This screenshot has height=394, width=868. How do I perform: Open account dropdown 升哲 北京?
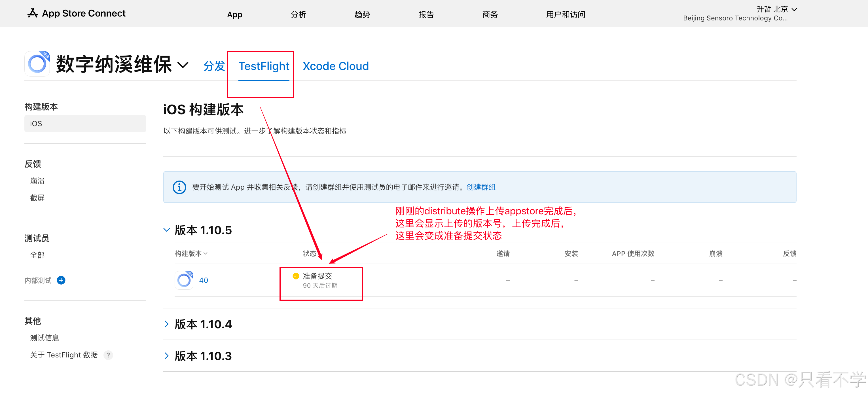pos(776,9)
